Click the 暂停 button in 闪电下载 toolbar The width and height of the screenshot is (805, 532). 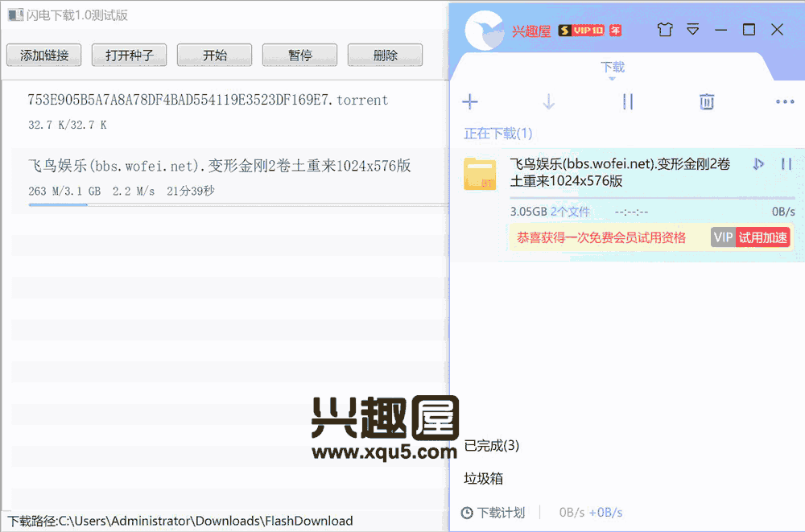pos(299,55)
